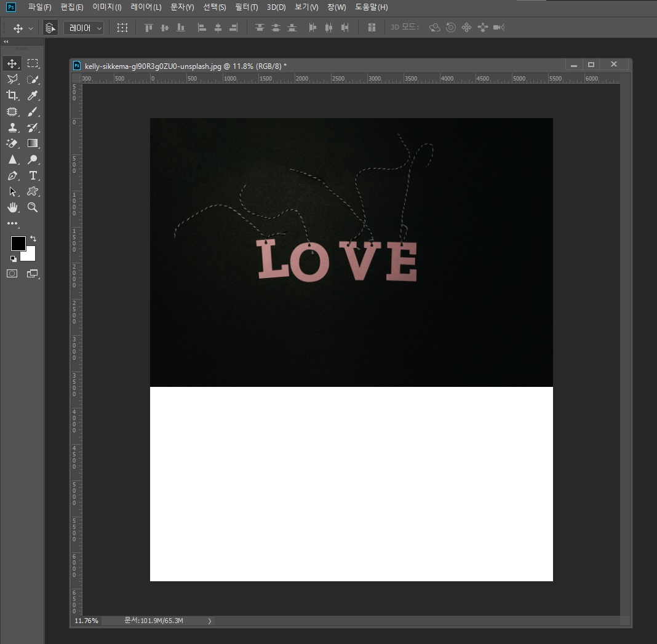Select the Patch healing tool

pos(12,111)
